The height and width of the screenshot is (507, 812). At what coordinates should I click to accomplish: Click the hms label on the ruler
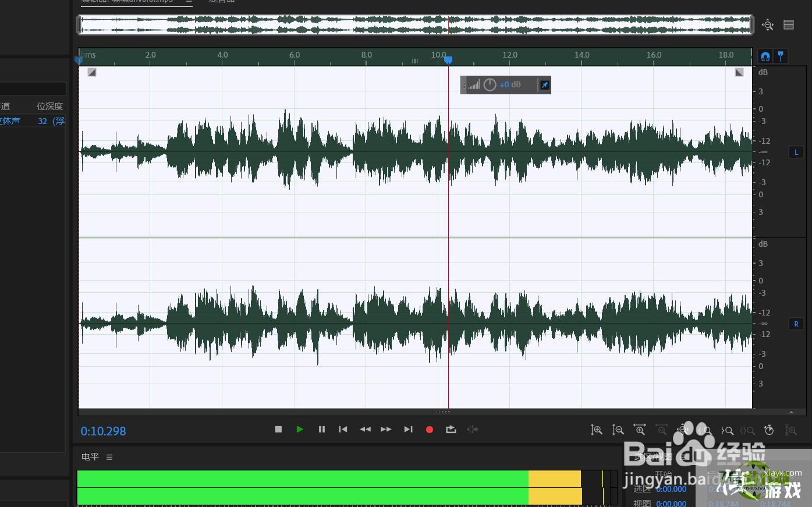tap(88, 55)
